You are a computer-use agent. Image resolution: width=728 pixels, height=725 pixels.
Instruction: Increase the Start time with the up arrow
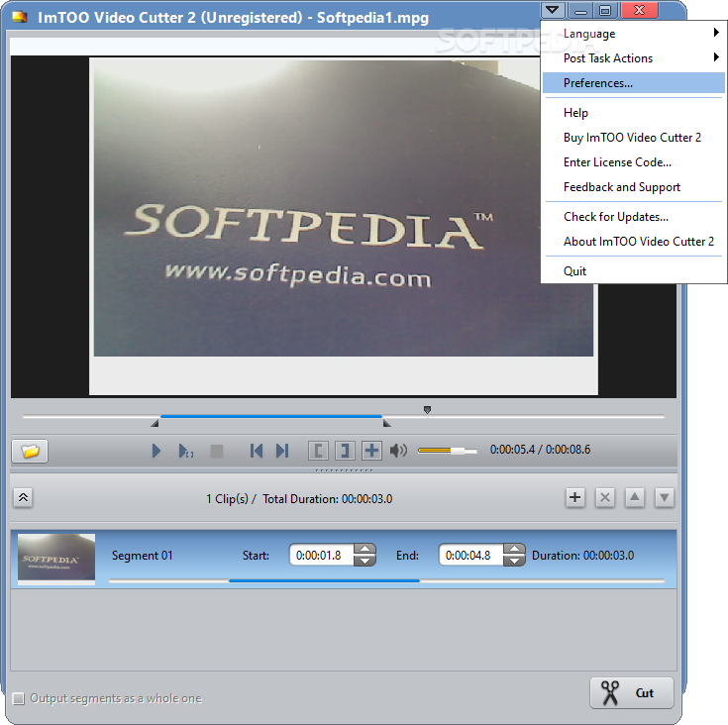(364, 549)
